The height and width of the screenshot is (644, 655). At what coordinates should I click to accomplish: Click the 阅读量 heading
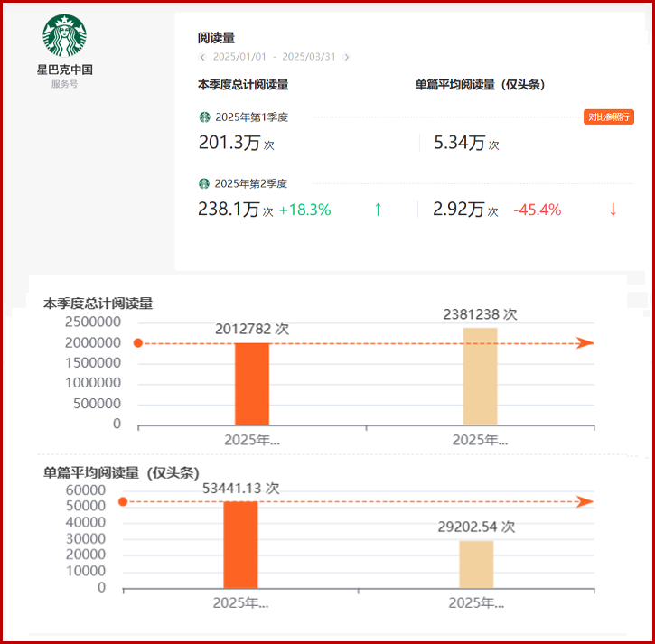216,38
